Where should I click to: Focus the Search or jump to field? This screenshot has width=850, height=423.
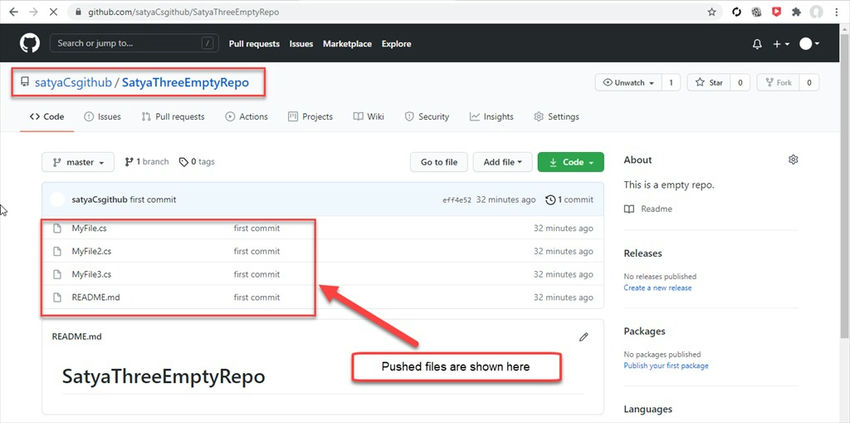134,43
